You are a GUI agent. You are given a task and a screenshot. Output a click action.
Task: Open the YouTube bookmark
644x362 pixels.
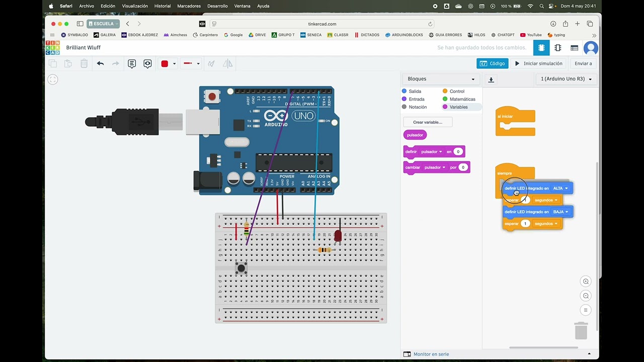(531, 35)
